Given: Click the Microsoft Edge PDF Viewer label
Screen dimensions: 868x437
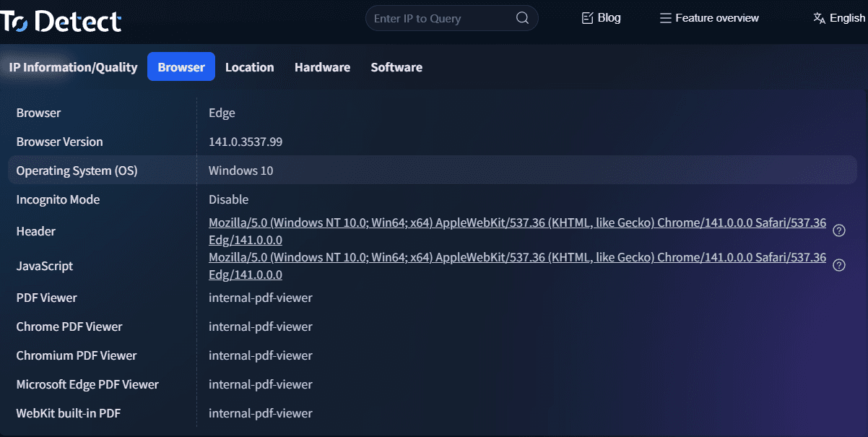Looking at the screenshot, I should pos(87,385).
